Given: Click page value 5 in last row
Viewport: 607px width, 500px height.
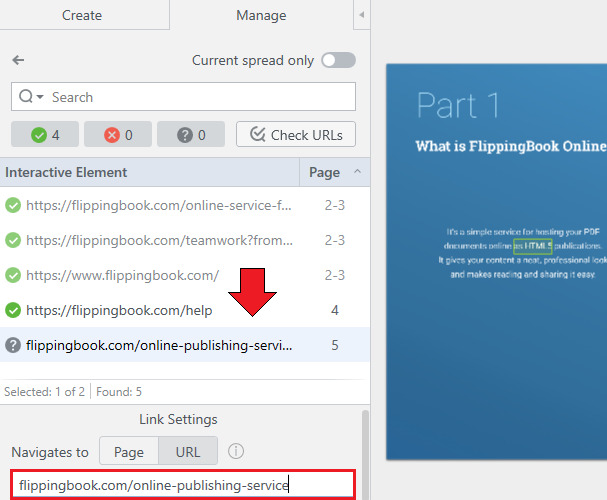Looking at the screenshot, I should [x=334, y=345].
